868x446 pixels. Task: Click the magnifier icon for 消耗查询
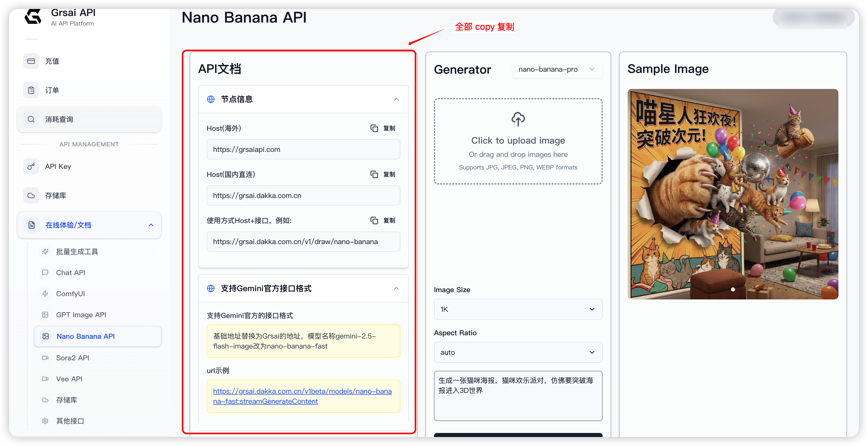31,119
